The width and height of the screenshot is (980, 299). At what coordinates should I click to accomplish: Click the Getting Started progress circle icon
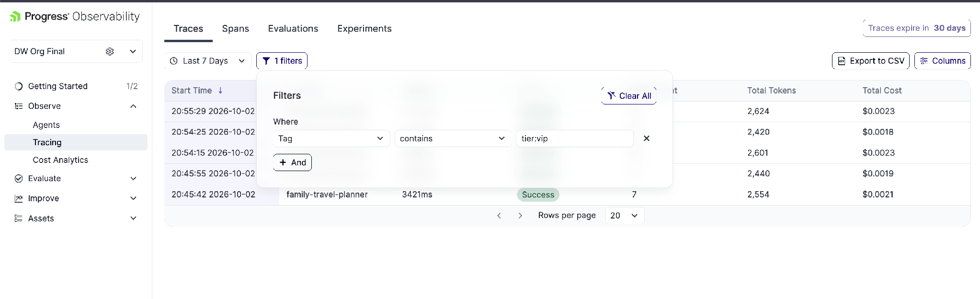(x=19, y=86)
